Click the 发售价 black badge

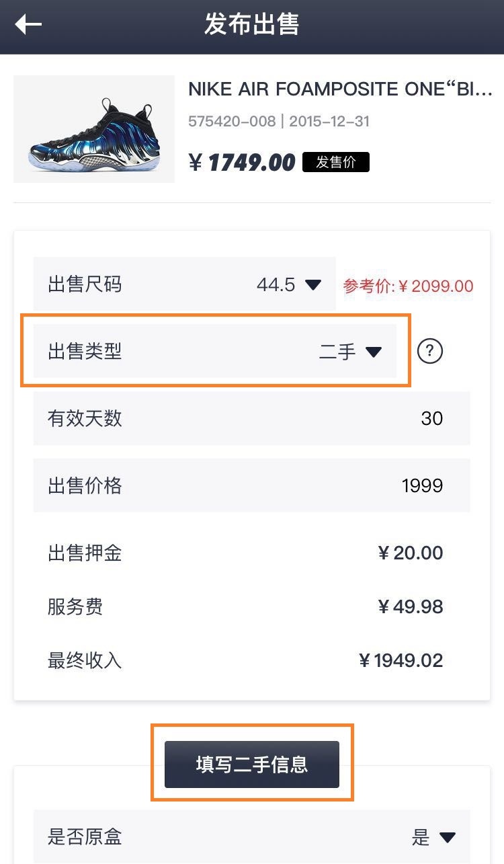coord(335,162)
